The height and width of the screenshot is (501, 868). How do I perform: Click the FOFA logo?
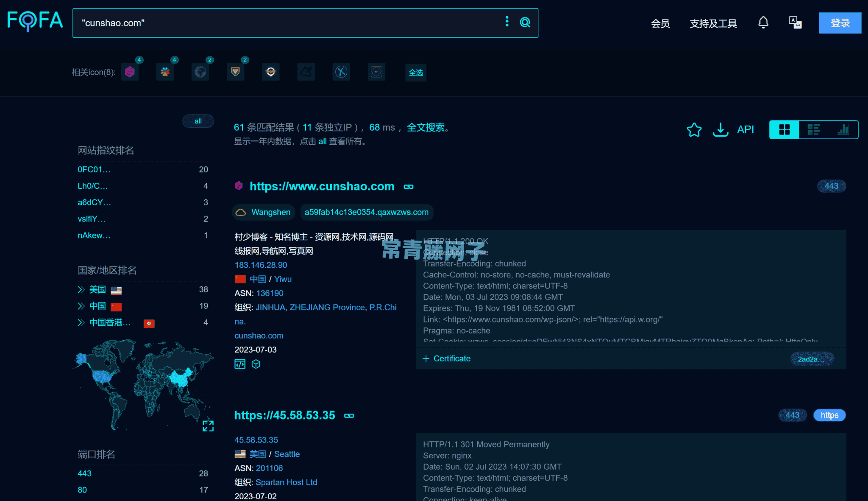pyautogui.click(x=35, y=21)
